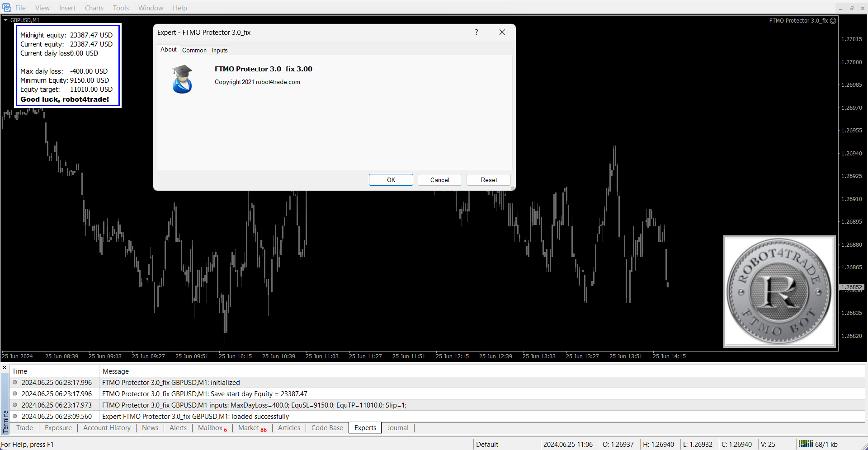868x450 pixels.
Task: Expand the GBPUSD,M1 chart dropdown triangle
Action: coord(6,20)
